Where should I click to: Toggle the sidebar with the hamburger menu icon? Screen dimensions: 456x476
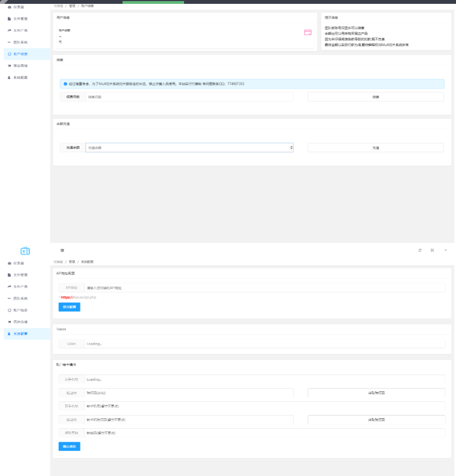[62, 250]
